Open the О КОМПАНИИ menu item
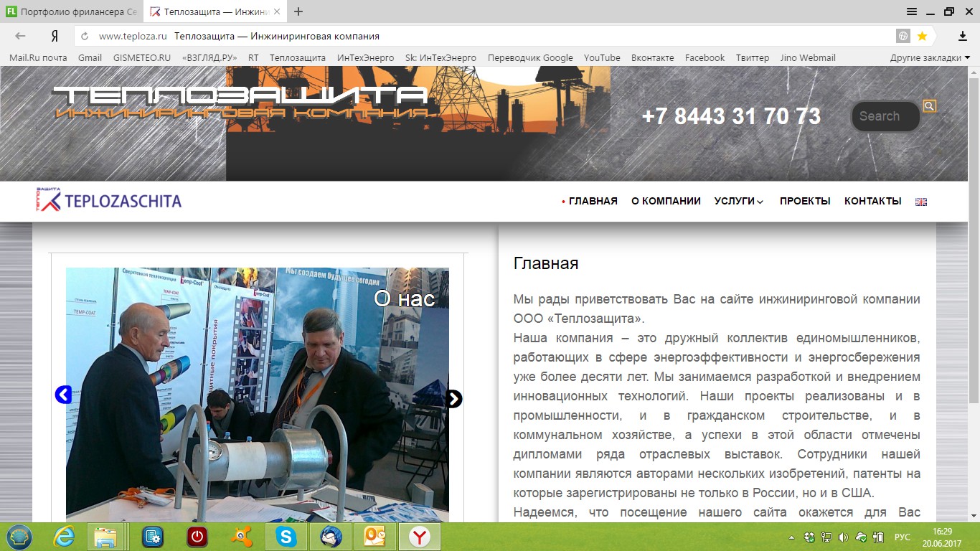Screen dimensions: 980x551 [666, 201]
